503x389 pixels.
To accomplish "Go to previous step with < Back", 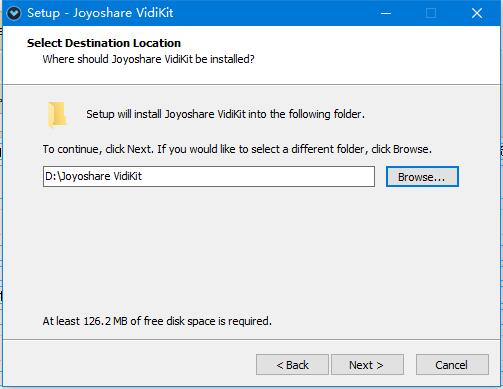I will point(292,365).
